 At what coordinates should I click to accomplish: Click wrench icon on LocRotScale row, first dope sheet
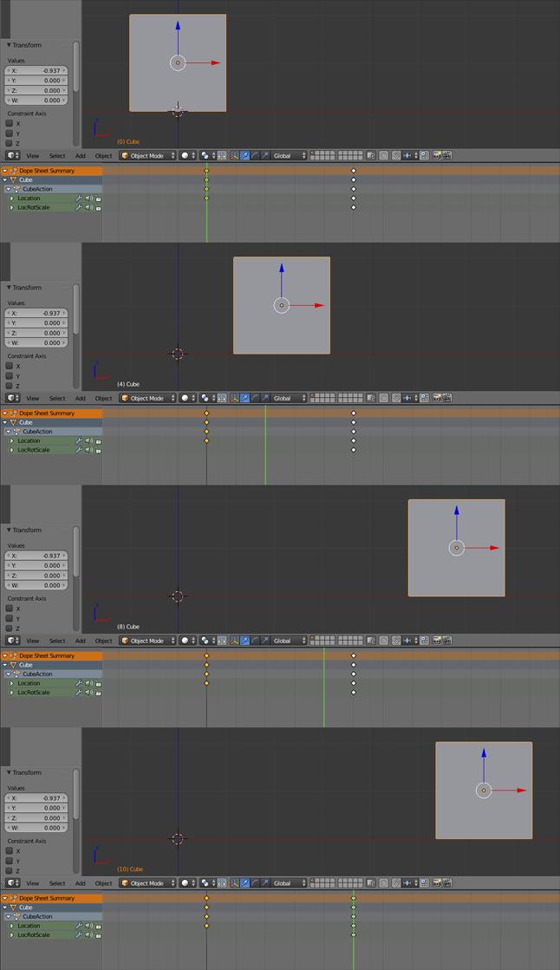[x=79, y=208]
